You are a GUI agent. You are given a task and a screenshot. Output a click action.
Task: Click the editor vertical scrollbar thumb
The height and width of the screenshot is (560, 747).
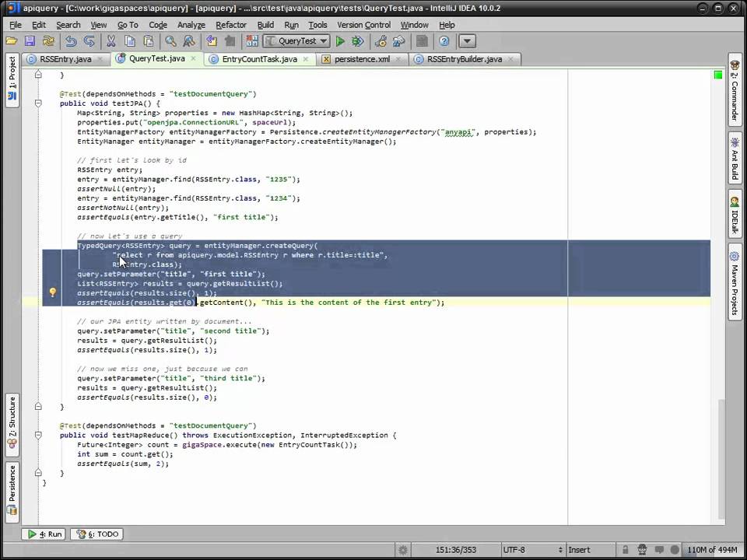pos(721,459)
